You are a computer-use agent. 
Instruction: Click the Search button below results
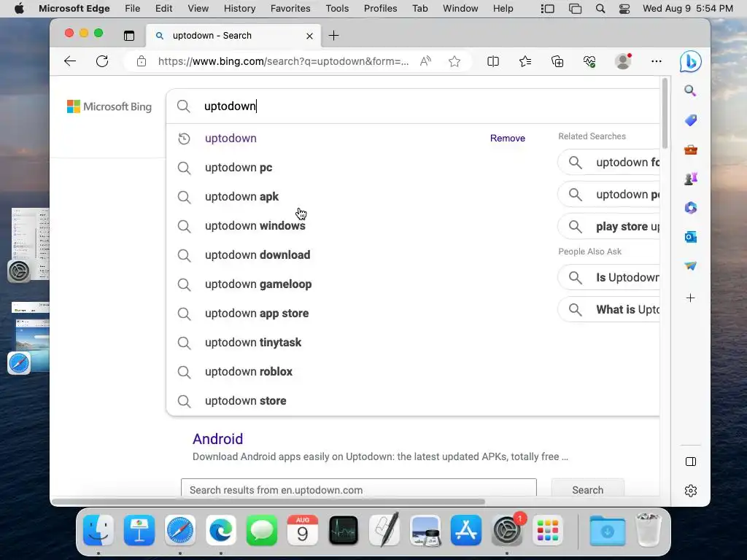point(587,489)
